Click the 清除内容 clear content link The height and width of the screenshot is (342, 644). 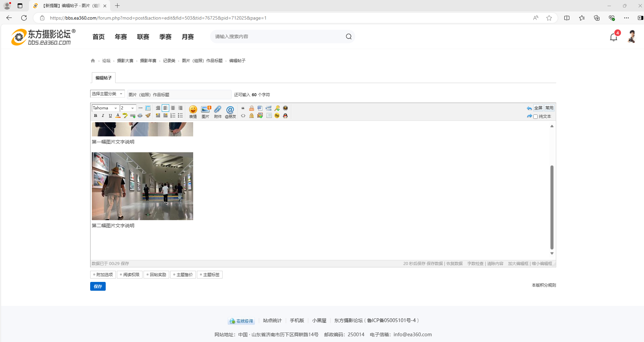(x=495, y=264)
